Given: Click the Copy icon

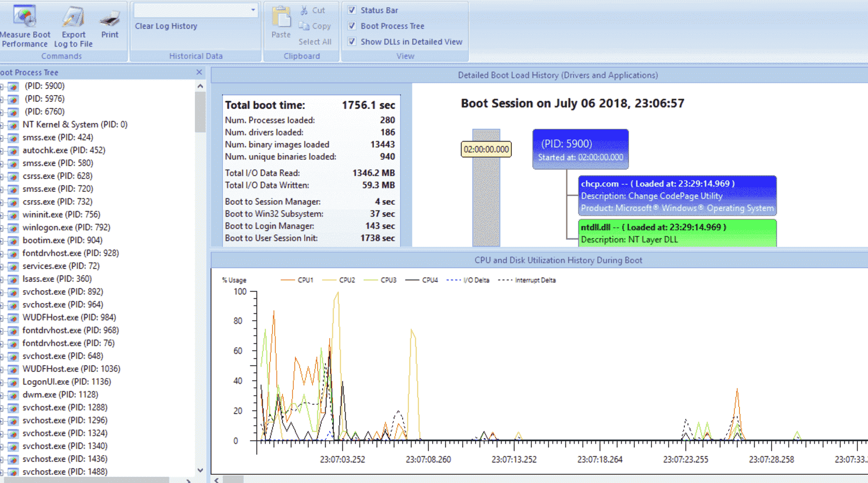Looking at the screenshot, I should point(304,26).
